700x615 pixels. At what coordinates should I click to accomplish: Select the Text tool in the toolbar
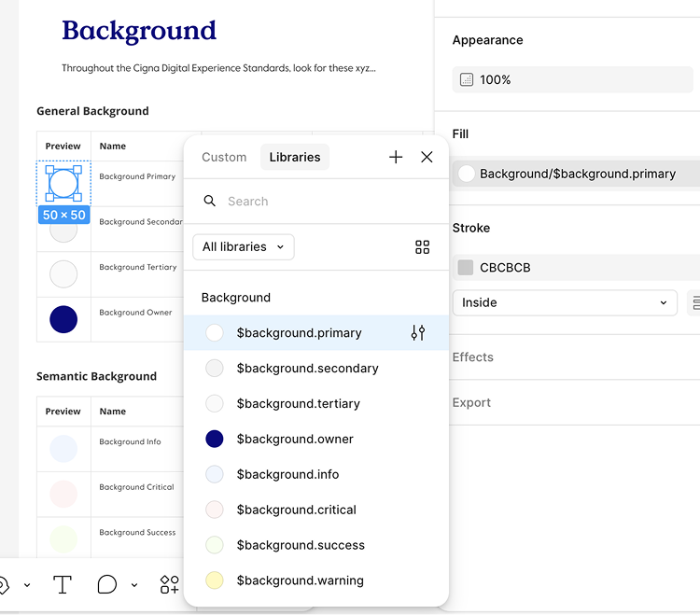(x=63, y=585)
